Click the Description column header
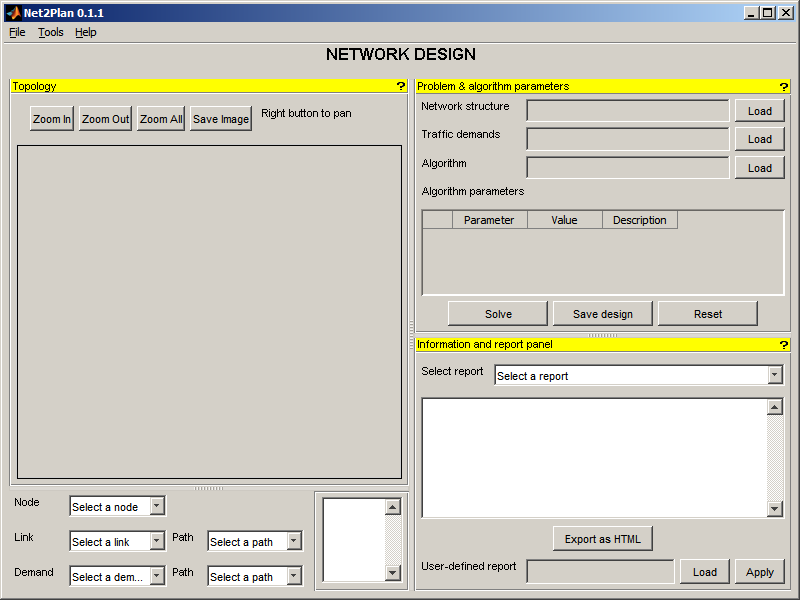This screenshot has width=800, height=600. tap(639, 220)
